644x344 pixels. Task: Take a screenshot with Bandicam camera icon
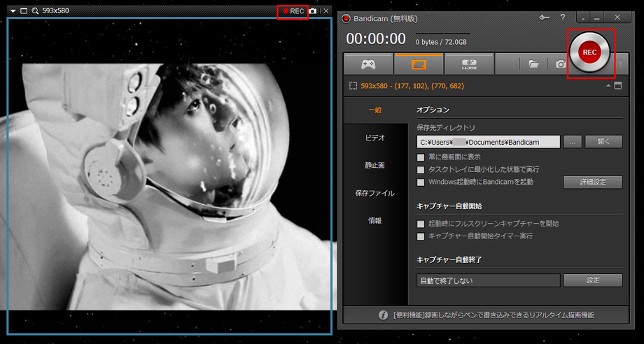(x=560, y=64)
